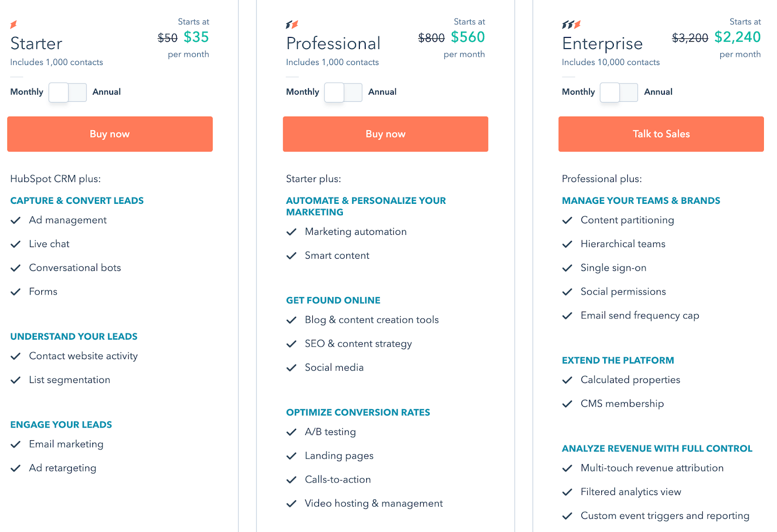Viewport: 777px width, 532px height.
Task: Click the Capture & Convert Leads heading
Action: pyautogui.click(x=77, y=200)
